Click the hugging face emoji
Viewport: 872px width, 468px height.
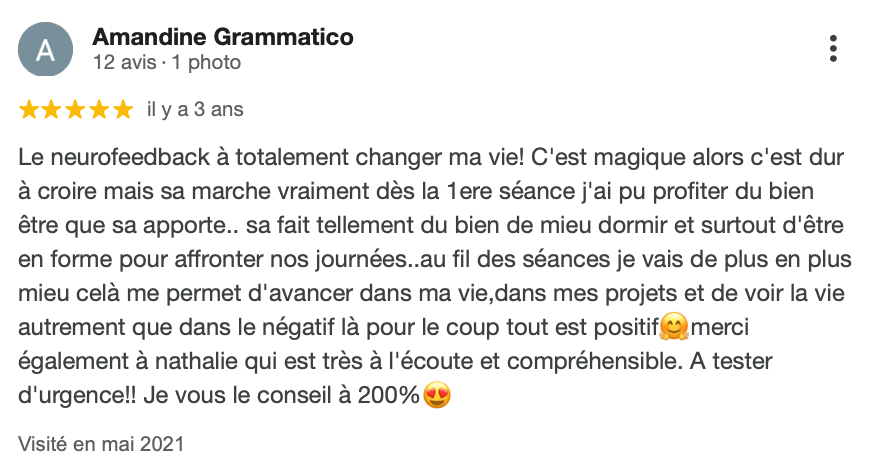click(675, 327)
